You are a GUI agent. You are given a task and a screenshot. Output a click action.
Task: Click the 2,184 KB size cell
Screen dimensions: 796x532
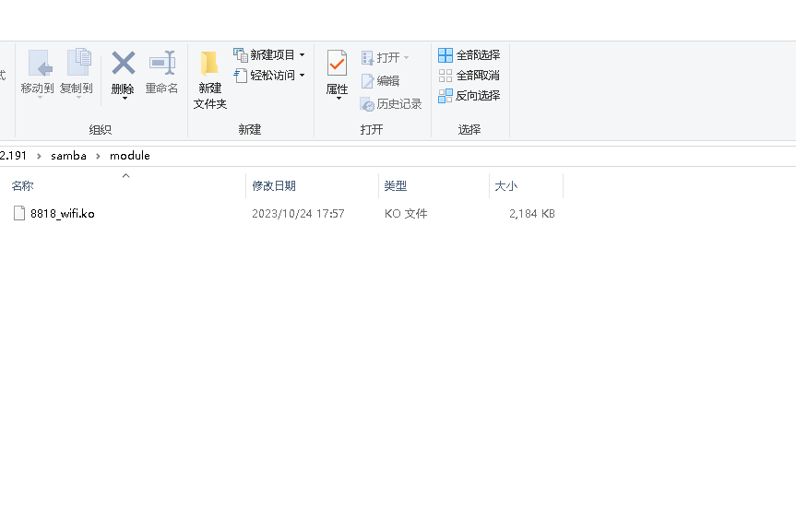[x=532, y=214]
